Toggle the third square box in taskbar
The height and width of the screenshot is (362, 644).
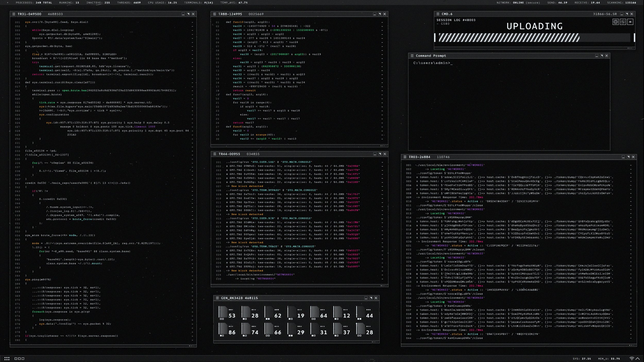23,359
